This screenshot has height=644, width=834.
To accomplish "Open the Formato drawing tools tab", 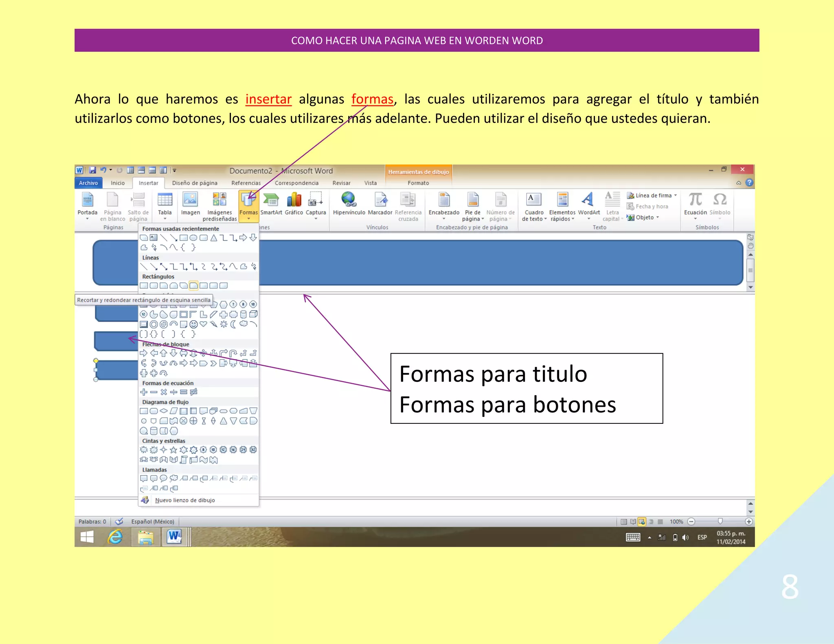I will (418, 183).
